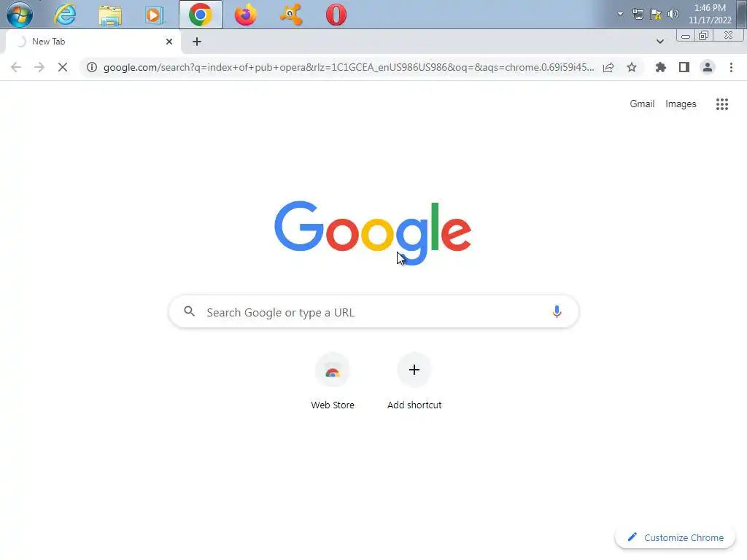The image size is (747, 560).
Task: Open the Chrome profile avatar
Action: [708, 67]
